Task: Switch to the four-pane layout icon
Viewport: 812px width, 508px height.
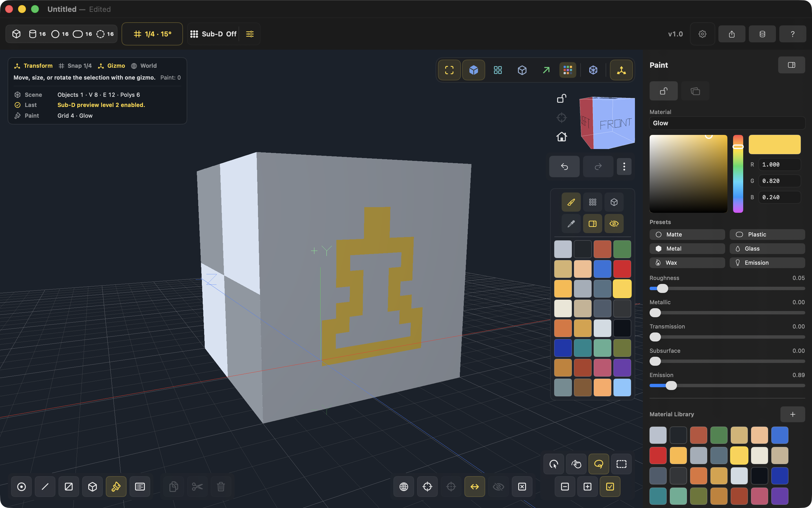Action: (x=498, y=70)
